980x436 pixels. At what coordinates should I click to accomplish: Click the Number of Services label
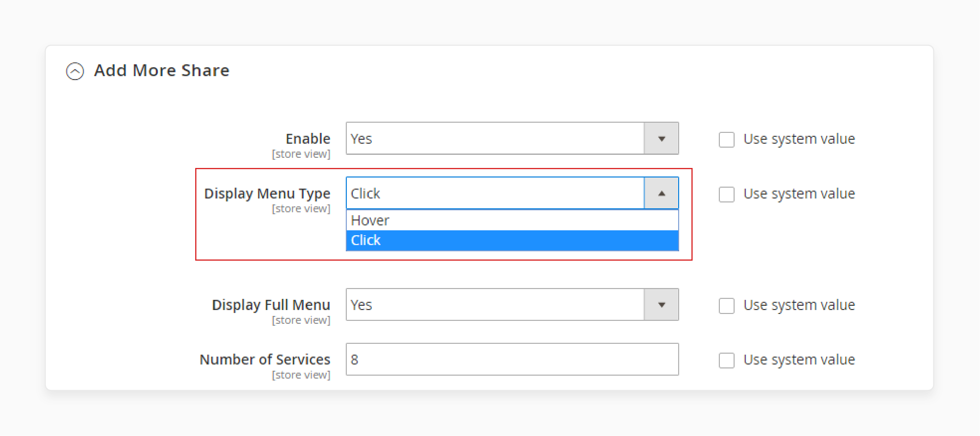tap(265, 359)
